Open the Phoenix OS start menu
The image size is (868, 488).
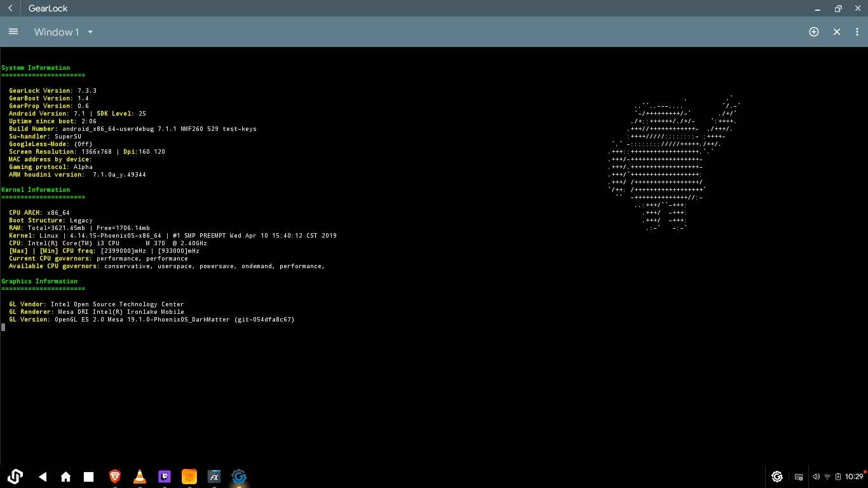coord(15,477)
